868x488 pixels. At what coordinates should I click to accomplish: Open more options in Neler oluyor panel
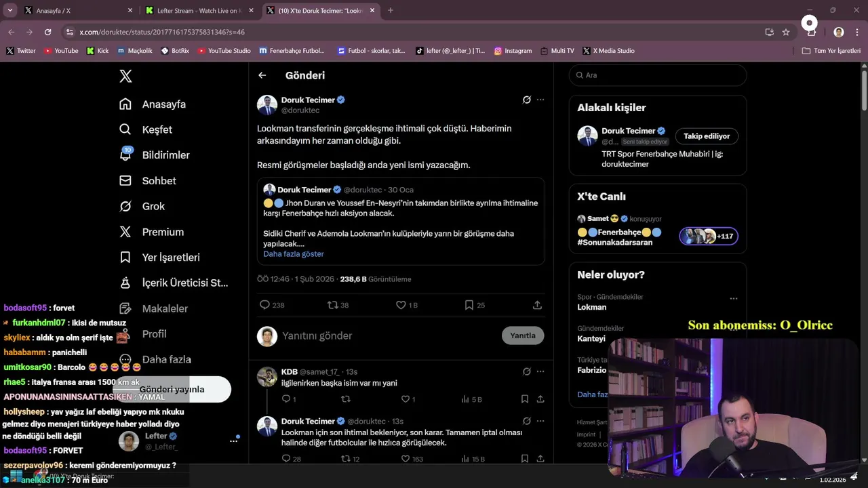[x=734, y=298]
